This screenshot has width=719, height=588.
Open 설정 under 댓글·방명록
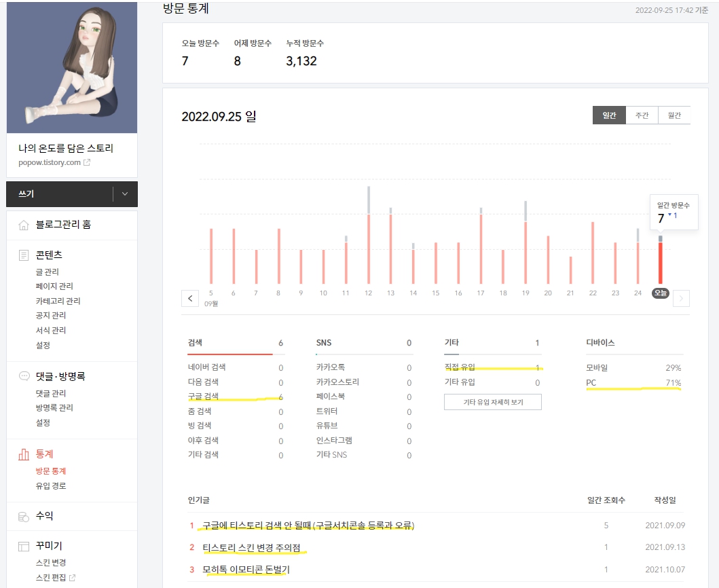pos(43,422)
